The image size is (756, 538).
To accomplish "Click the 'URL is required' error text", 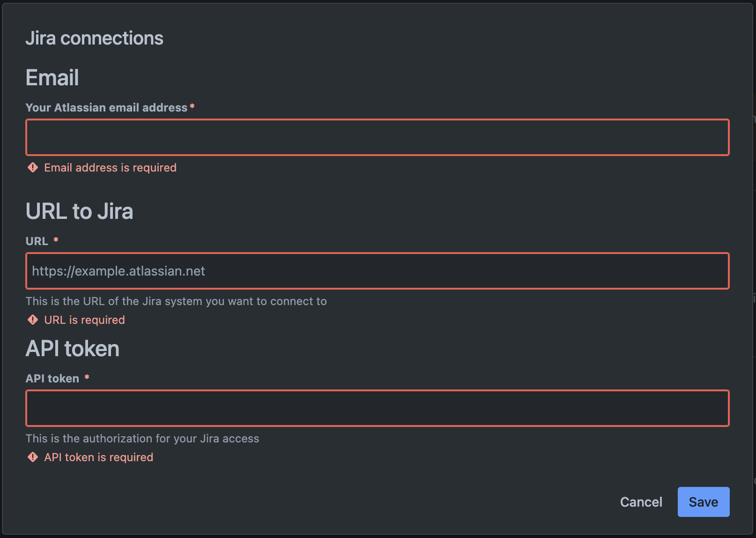I will [x=84, y=320].
